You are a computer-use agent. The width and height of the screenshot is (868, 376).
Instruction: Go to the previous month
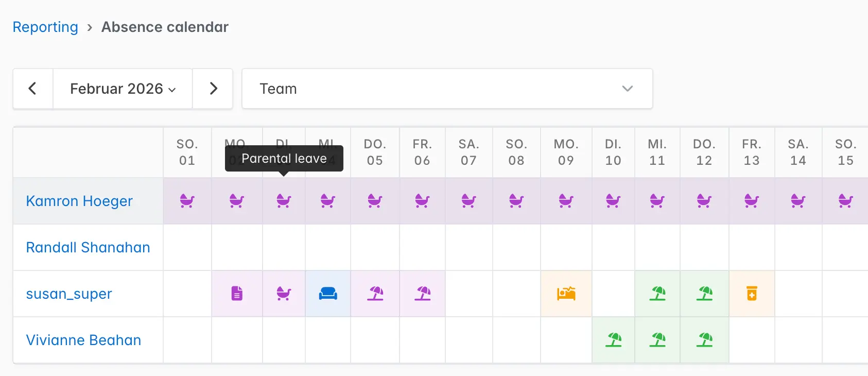click(32, 89)
